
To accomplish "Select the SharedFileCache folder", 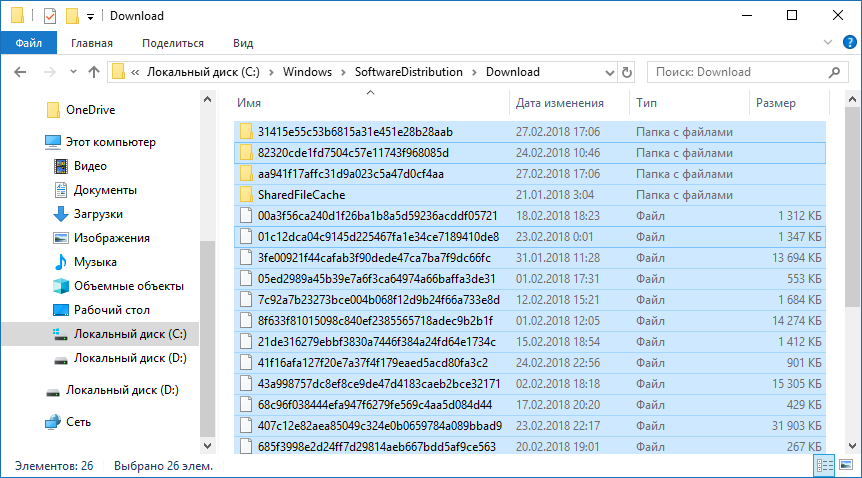I will point(529,195).
